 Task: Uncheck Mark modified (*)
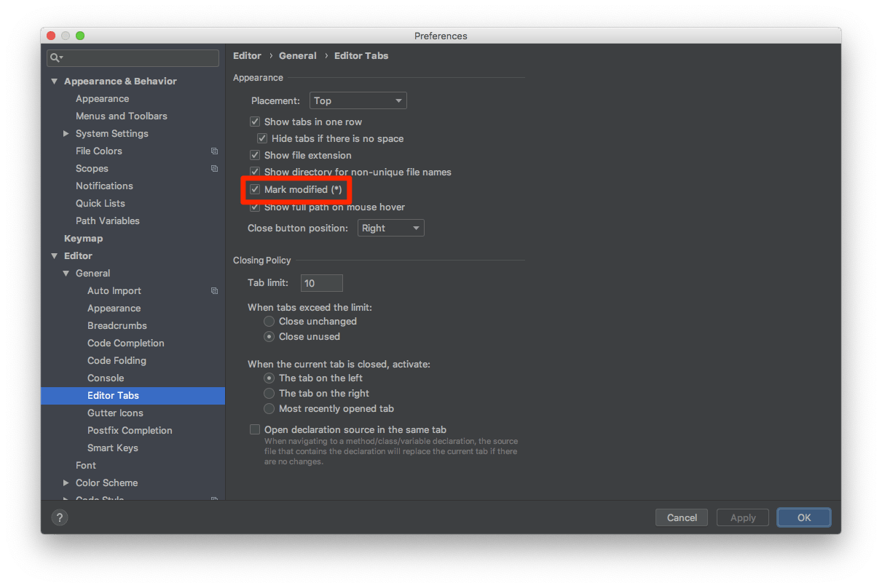pos(255,189)
